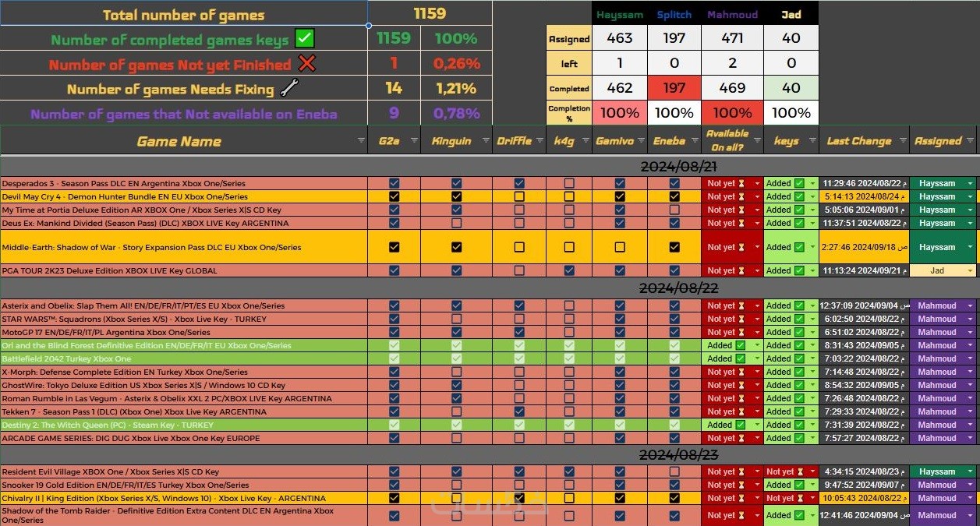Open the Available On all column filter icon

756,141
